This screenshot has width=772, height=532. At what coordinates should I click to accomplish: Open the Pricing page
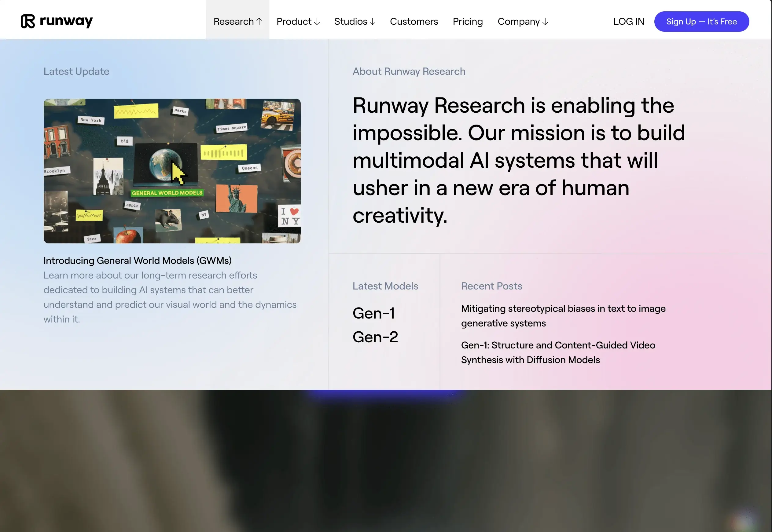click(468, 21)
